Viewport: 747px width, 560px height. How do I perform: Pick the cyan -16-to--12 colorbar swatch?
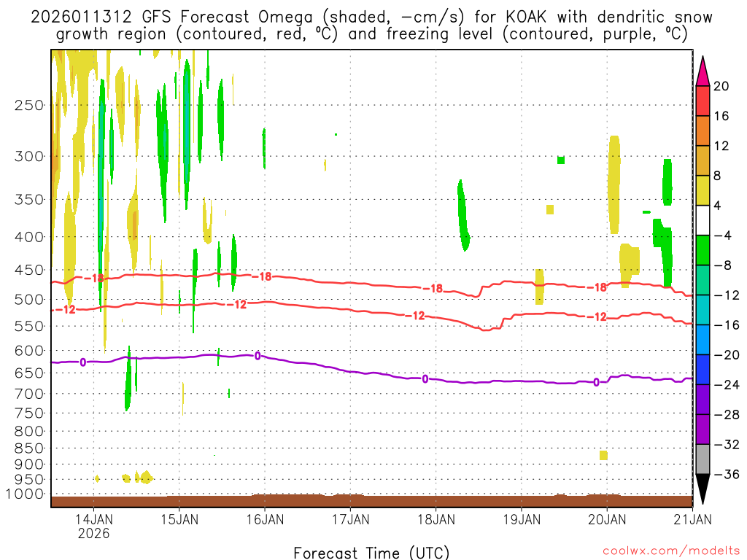coord(703,310)
